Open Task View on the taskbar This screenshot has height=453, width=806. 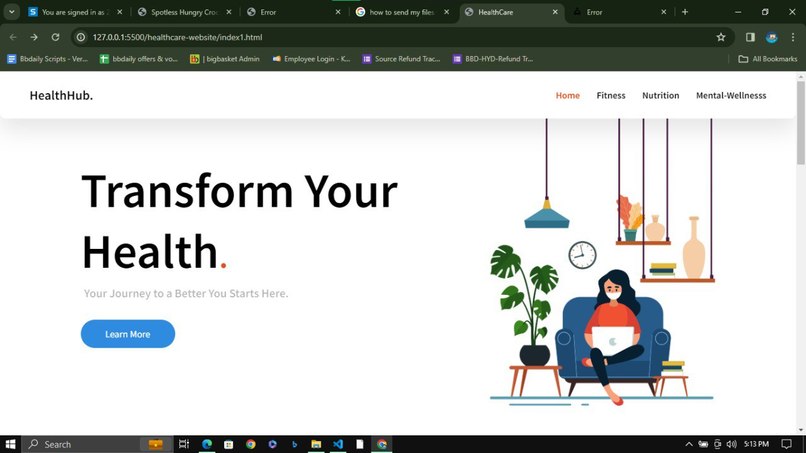pos(184,444)
